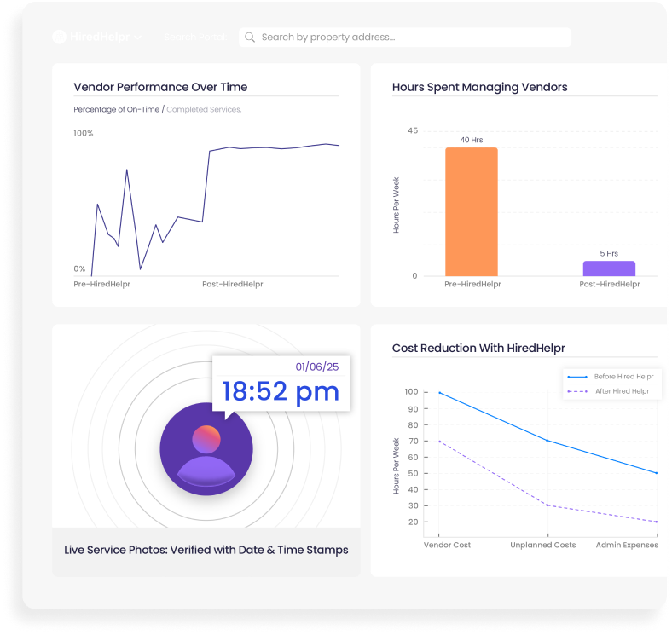Click the purple 5 Hrs bar
Viewport: 672px width, 635px height.
point(609,268)
